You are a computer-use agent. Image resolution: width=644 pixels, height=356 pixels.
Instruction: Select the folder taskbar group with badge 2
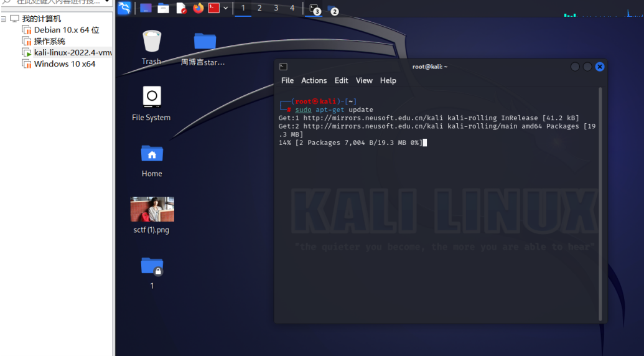click(x=333, y=9)
